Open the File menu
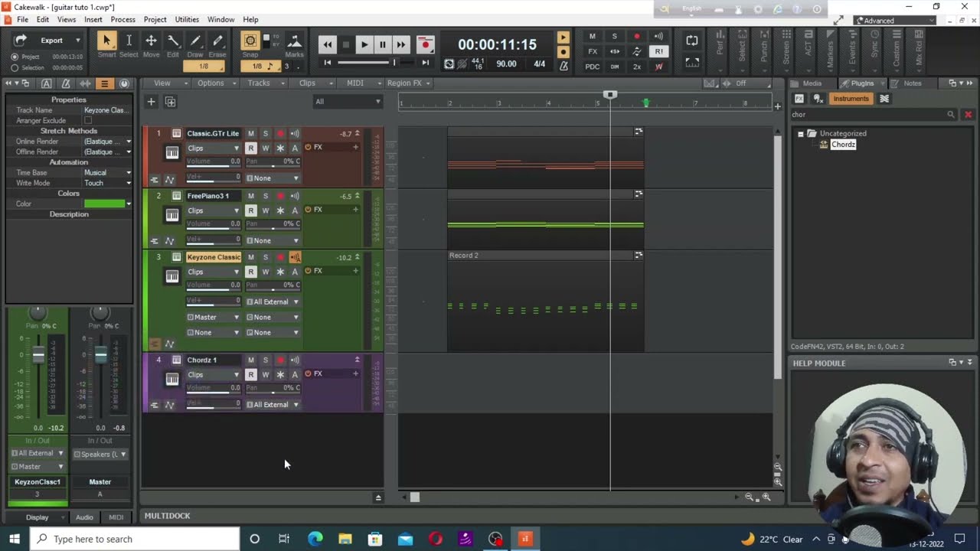 (x=22, y=20)
